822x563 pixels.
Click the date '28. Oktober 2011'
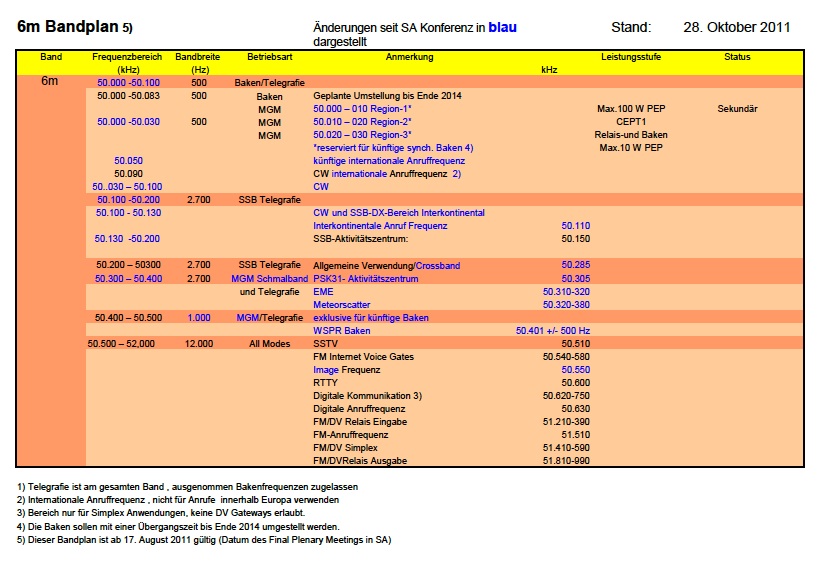click(x=737, y=27)
